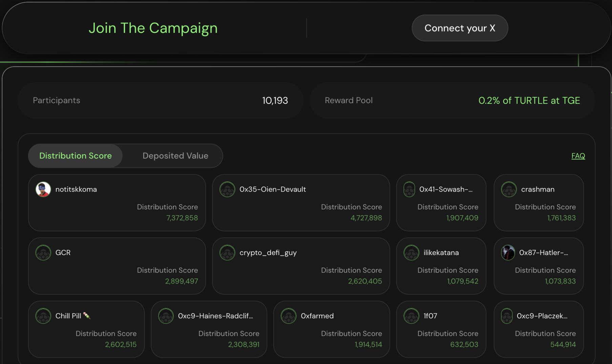Click the 1f07 avatar icon

(x=411, y=316)
